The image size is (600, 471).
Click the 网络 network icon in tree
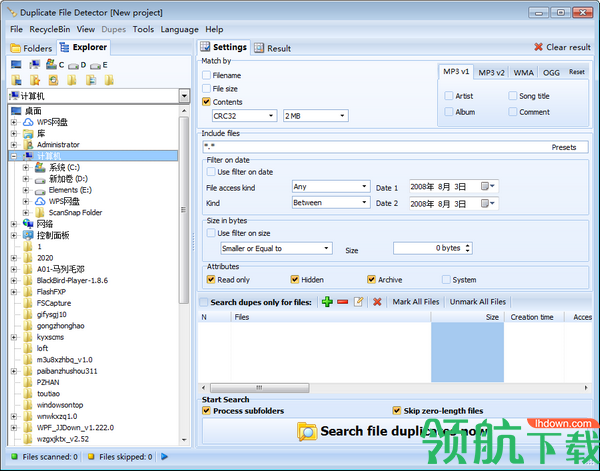pyautogui.click(x=28, y=223)
